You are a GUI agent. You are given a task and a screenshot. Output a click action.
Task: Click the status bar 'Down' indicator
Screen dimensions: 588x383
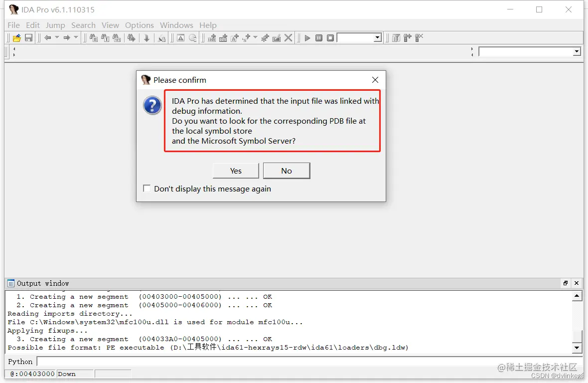pos(67,374)
